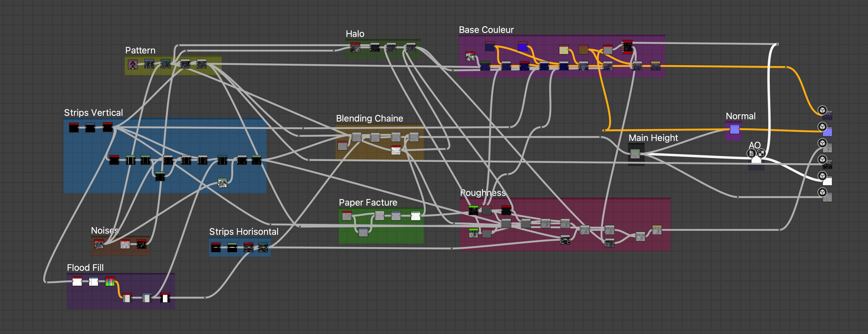Select the white AO output node thumbnail
868x334 pixels.
click(x=827, y=181)
